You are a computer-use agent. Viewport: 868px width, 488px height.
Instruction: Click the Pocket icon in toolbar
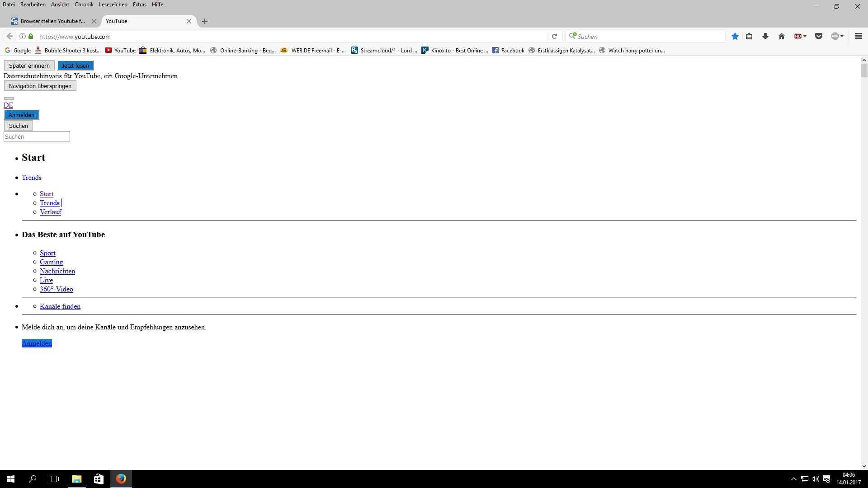click(819, 37)
